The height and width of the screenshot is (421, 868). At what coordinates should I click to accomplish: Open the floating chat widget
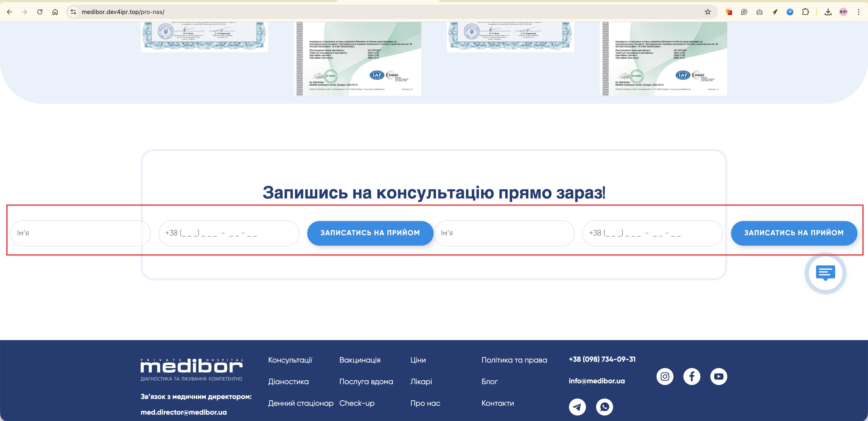825,273
